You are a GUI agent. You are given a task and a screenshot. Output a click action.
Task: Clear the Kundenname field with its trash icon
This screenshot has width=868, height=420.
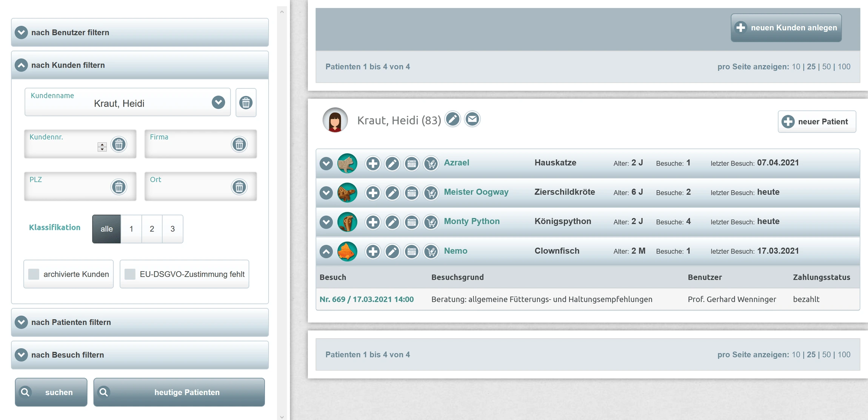[x=246, y=103]
